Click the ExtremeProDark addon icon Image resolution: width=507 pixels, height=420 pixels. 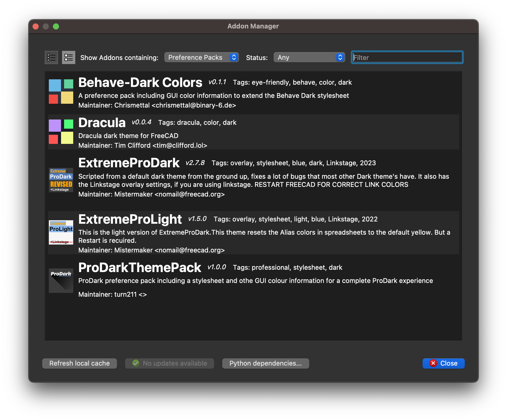tap(61, 180)
